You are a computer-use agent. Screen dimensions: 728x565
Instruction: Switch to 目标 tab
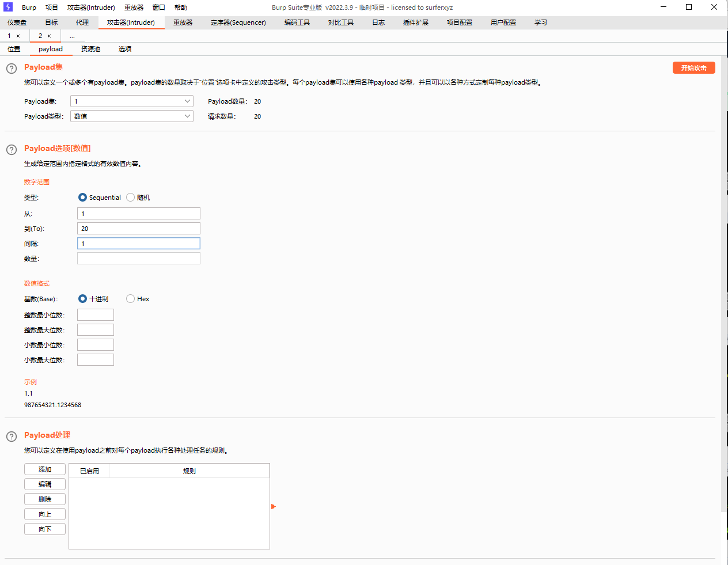coord(52,22)
